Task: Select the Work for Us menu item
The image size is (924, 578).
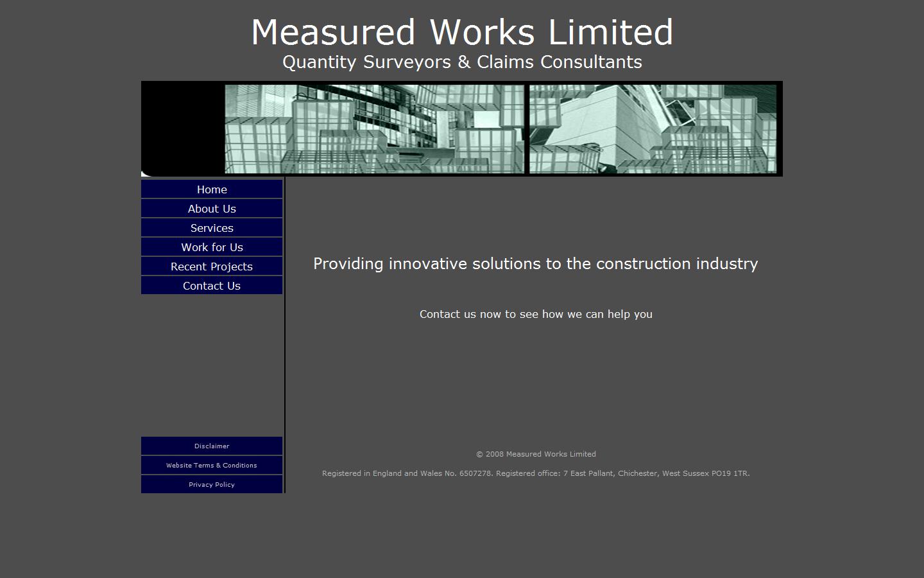Action: pyautogui.click(x=212, y=247)
